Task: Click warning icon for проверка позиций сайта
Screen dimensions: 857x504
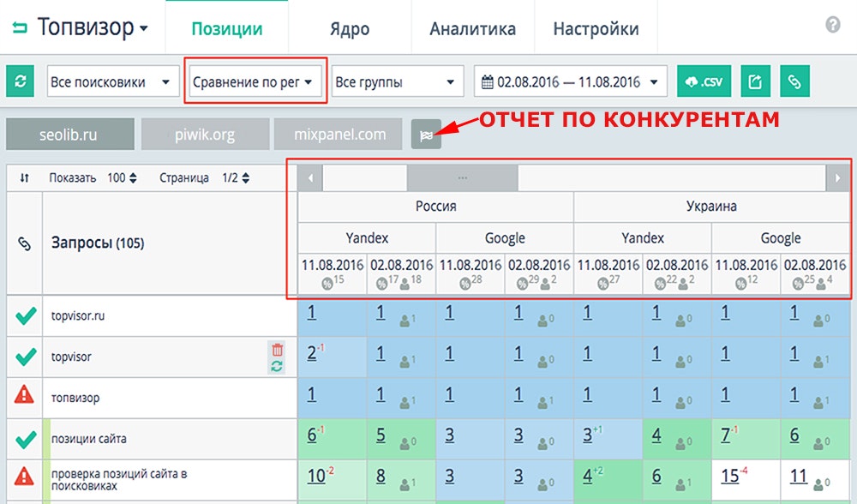Action: tap(24, 477)
